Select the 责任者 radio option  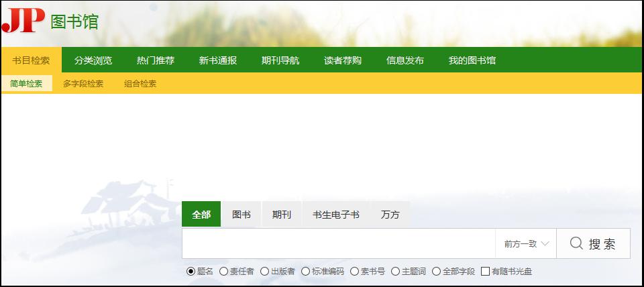[x=223, y=272]
